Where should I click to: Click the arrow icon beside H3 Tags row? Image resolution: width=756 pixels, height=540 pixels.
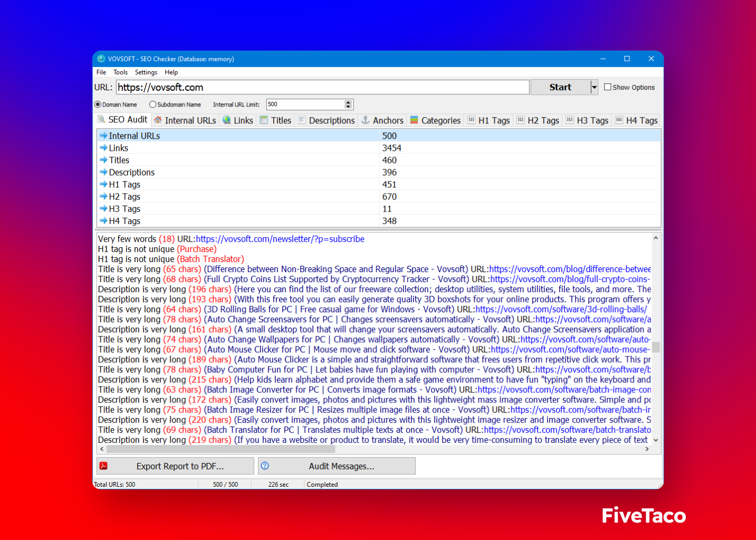pyautogui.click(x=103, y=208)
